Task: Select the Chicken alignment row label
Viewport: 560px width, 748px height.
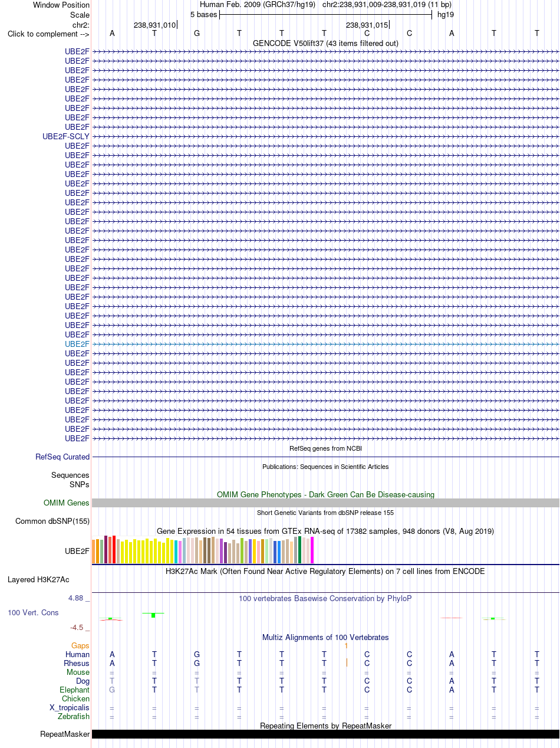Action: [x=76, y=699]
